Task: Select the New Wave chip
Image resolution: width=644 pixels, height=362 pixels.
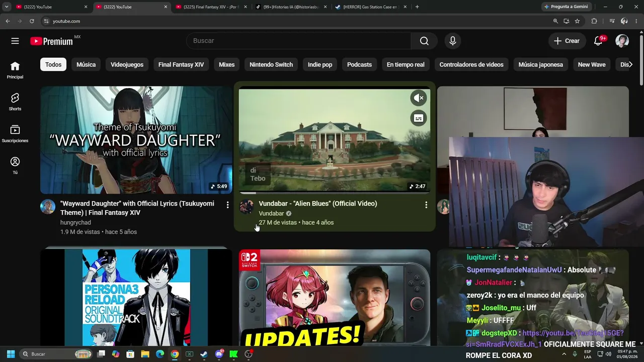Action: pyautogui.click(x=592, y=64)
